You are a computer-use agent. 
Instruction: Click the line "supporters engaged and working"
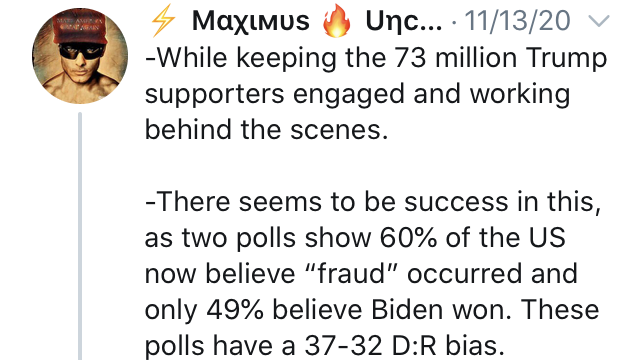(357, 94)
